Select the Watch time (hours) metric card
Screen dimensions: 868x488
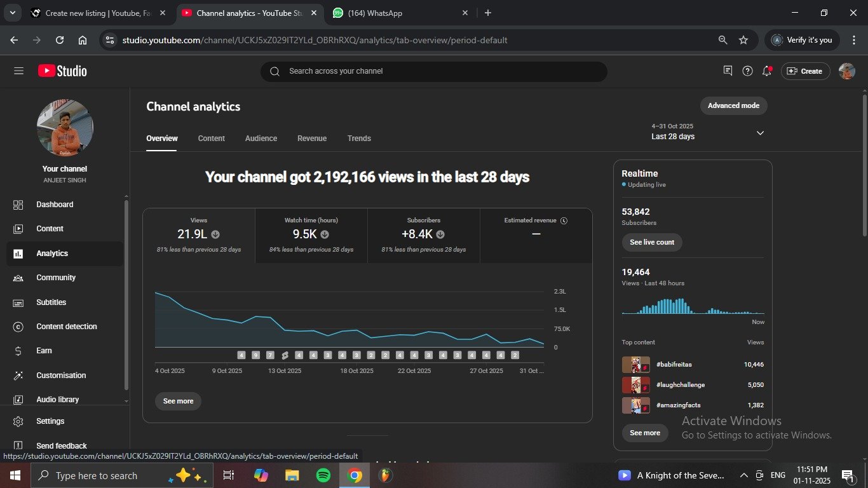coord(311,235)
